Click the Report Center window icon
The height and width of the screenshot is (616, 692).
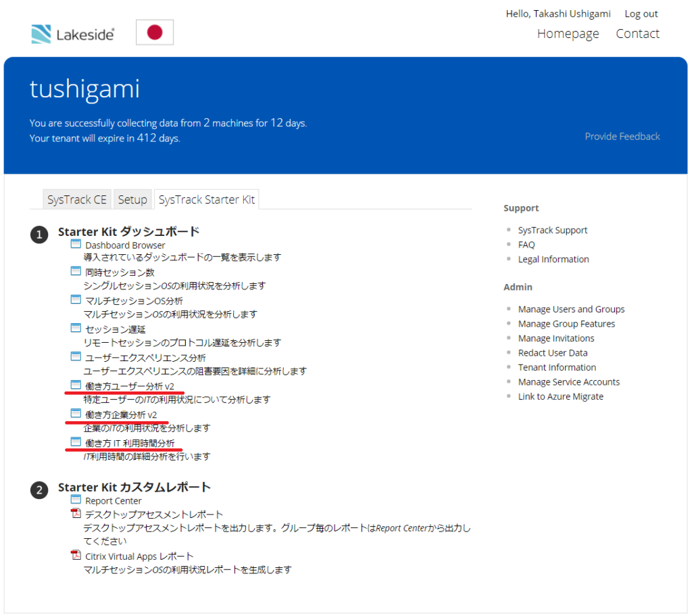76,500
